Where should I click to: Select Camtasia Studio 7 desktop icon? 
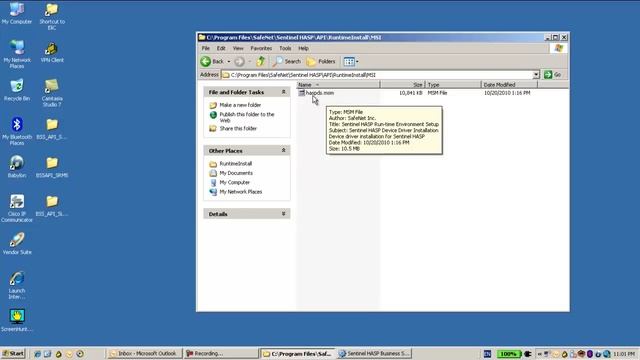click(x=52, y=93)
